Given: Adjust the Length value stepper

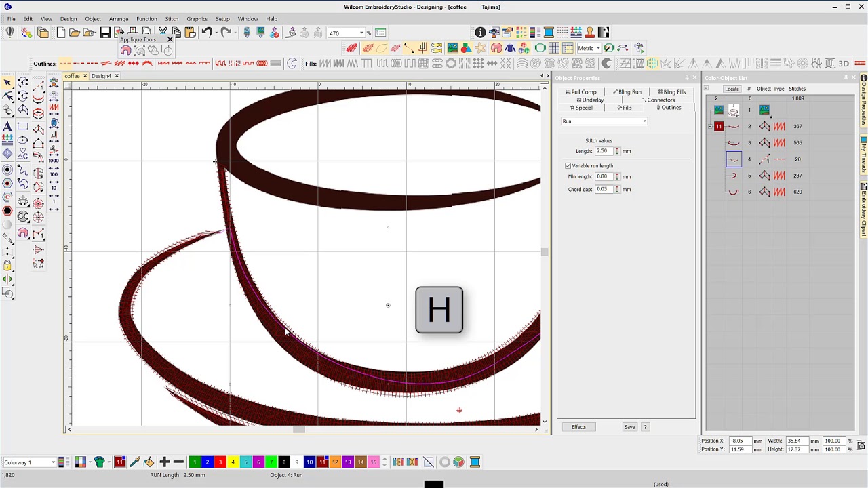Looking at the screenshot, I should [617, 151].
